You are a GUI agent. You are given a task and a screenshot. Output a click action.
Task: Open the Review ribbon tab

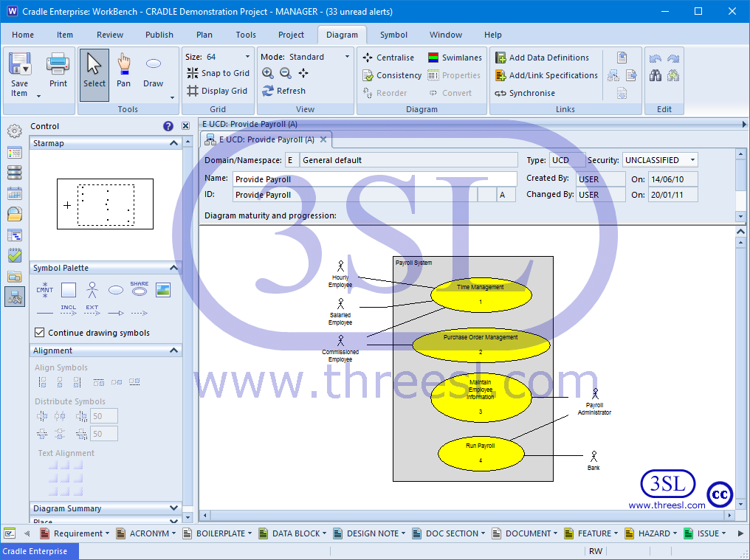[x=109, y=35]
